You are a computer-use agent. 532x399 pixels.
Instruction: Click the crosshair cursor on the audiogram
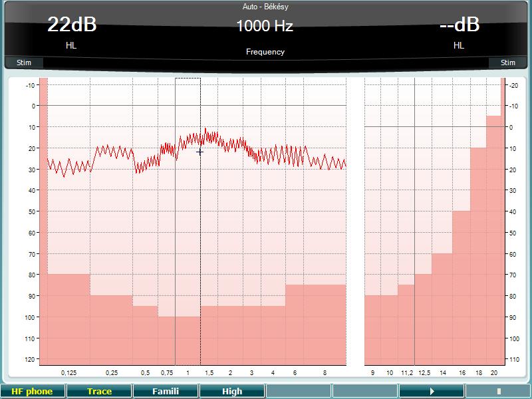[x=199, y=152]
